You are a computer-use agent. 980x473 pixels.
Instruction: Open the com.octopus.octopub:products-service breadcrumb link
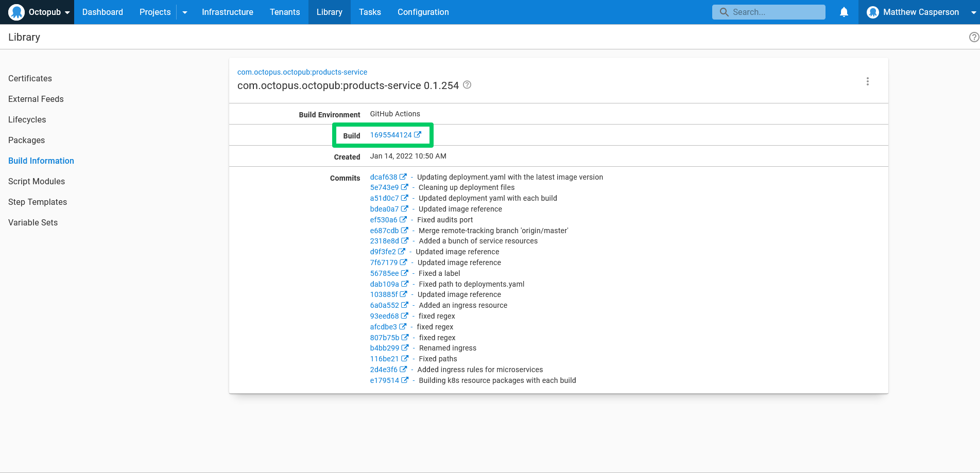pyautogui.click(x=302, y=72)
